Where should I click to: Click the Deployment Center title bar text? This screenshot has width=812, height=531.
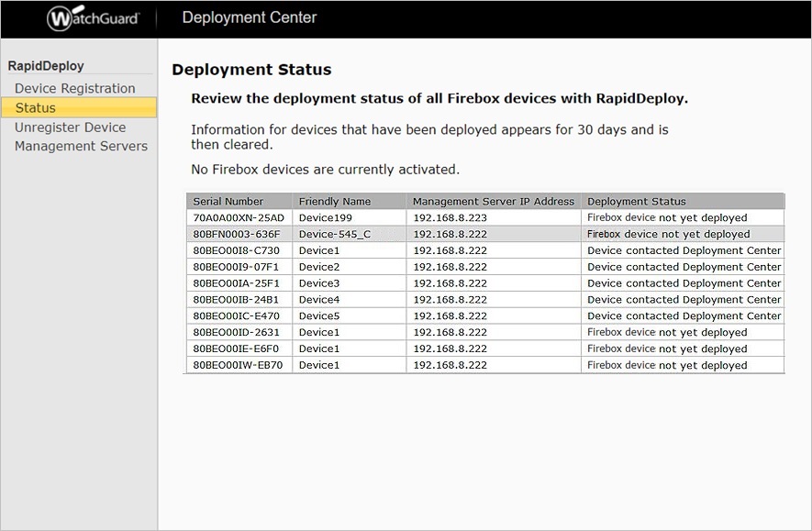point(248,17)
